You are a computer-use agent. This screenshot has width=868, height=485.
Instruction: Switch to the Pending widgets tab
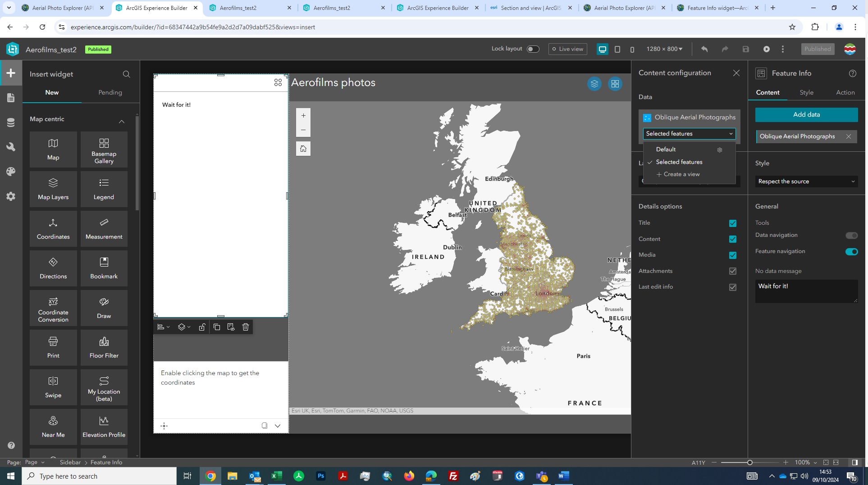click(x=110, y=92)
